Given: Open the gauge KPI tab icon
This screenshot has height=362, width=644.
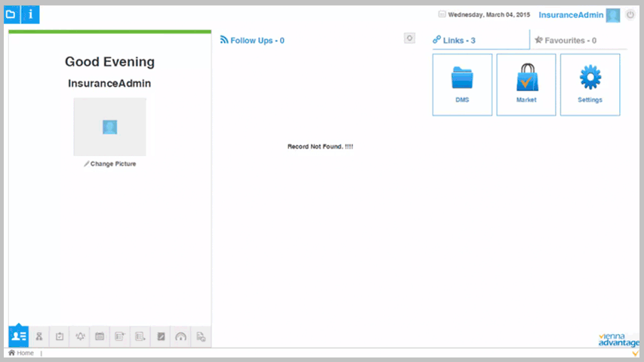Looking at the screenshot, I should coord(180,336).
